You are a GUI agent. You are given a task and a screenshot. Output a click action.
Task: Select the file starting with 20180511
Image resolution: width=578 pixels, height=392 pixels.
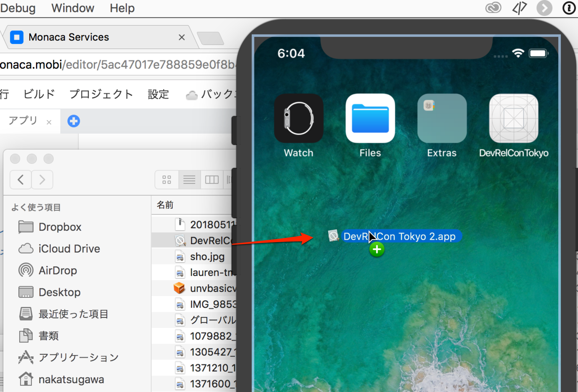[x=194, y=225]
